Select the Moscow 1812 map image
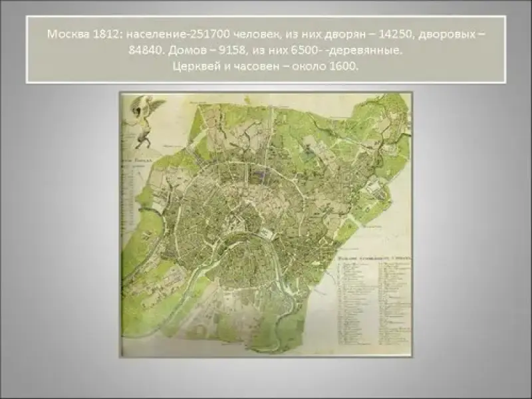 [266, 225]
